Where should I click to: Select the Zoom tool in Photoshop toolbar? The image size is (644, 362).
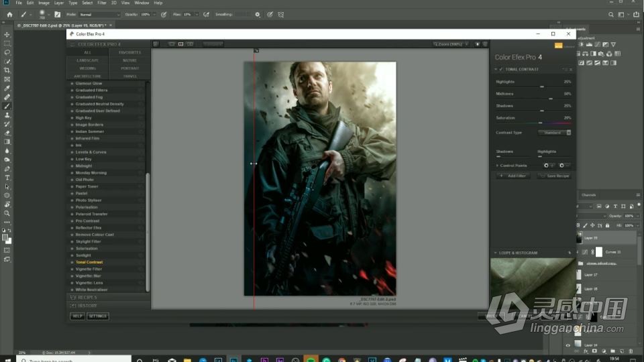click(7, 213)
